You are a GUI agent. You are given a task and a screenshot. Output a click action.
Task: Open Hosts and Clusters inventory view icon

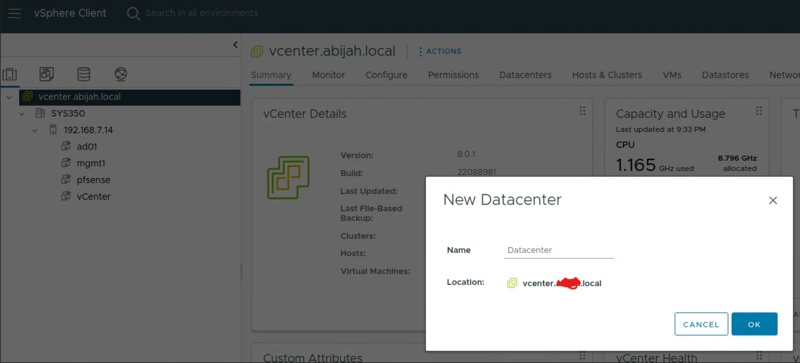coord(10,75)
